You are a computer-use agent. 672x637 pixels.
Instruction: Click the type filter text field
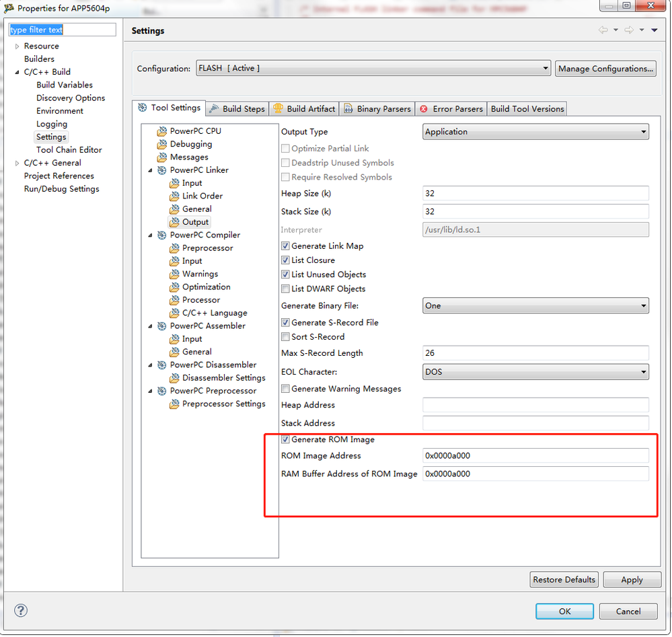pos(62,30)
